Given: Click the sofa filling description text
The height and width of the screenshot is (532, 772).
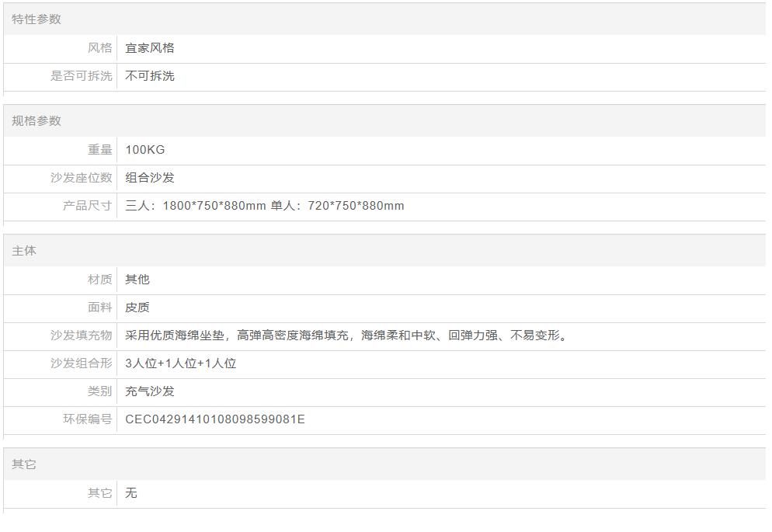Looking at the screenshot, I should click(347, 336).
